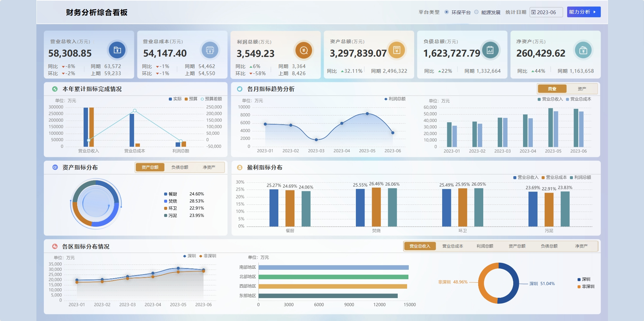Select 营业总收入 tab in regional distribution

tap(420, 246)
